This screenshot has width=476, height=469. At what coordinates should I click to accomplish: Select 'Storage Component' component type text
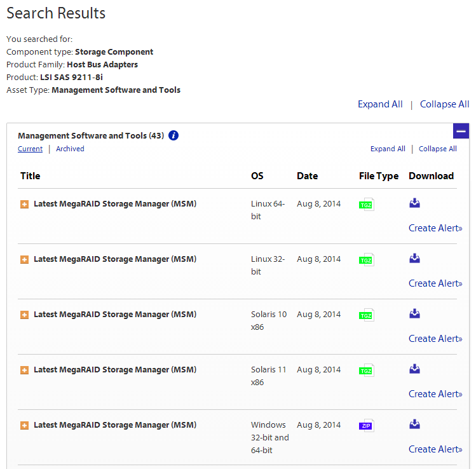(114, 52)
